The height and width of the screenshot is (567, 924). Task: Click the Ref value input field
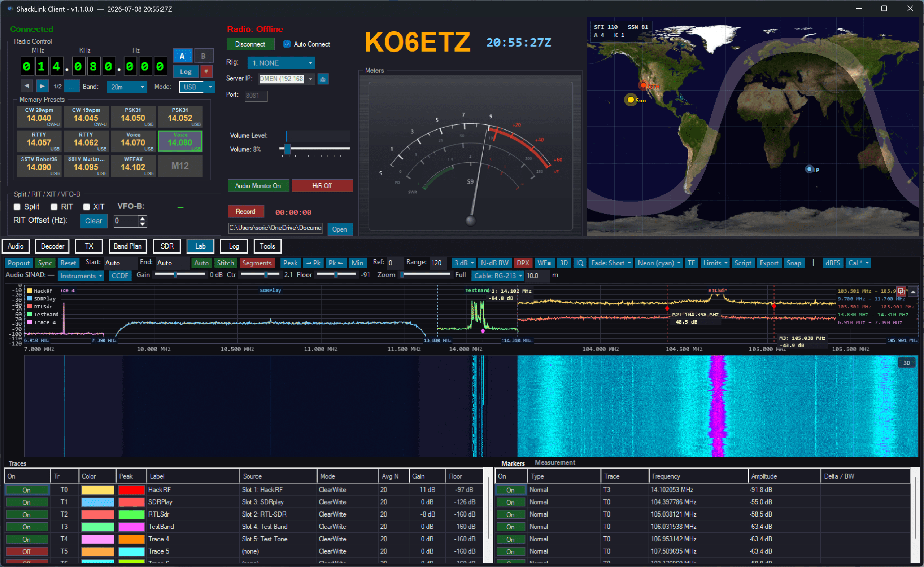click(x=395, y=263)
